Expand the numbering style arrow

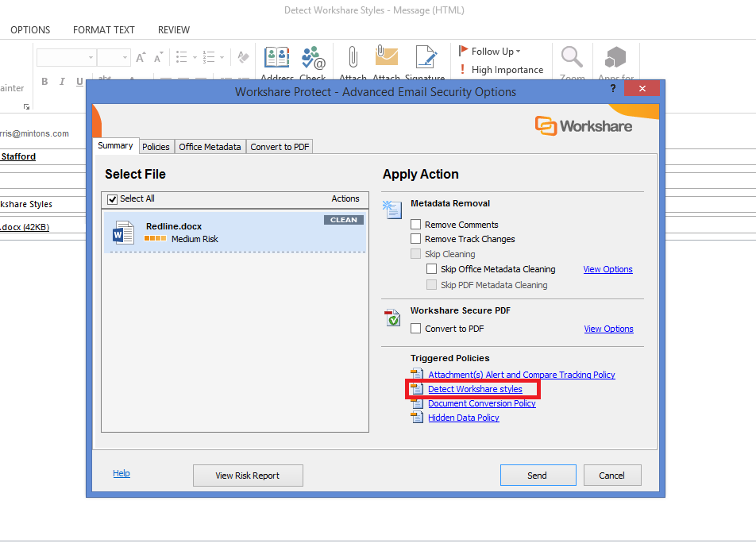(222, 58)
